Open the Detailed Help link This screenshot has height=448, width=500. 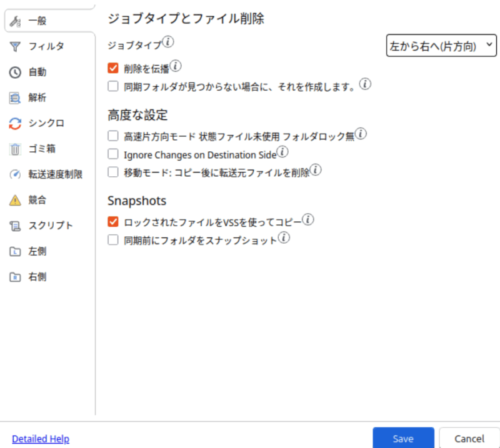point(41,439)
